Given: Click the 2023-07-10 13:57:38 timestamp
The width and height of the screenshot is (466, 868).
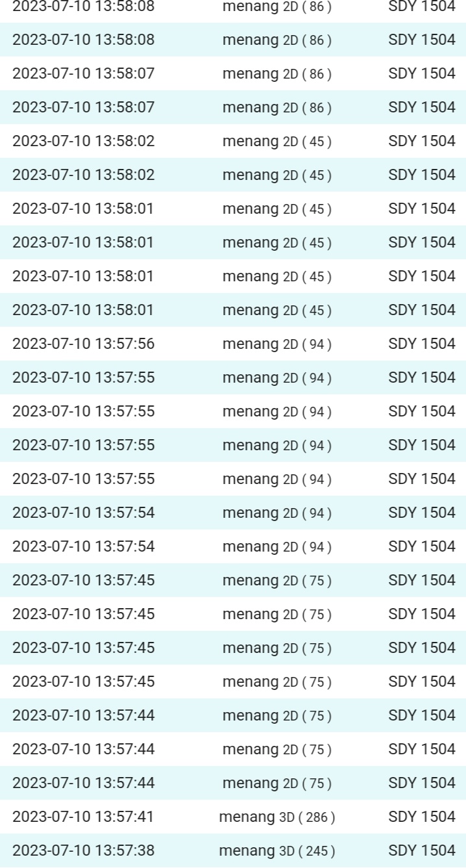Looking at the screenshot, I should (x=83, y=850).
